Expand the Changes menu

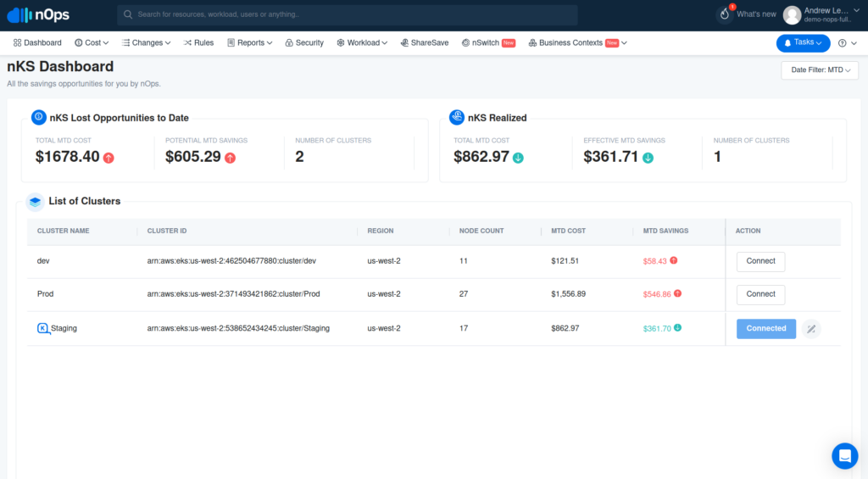pos(146,42)
